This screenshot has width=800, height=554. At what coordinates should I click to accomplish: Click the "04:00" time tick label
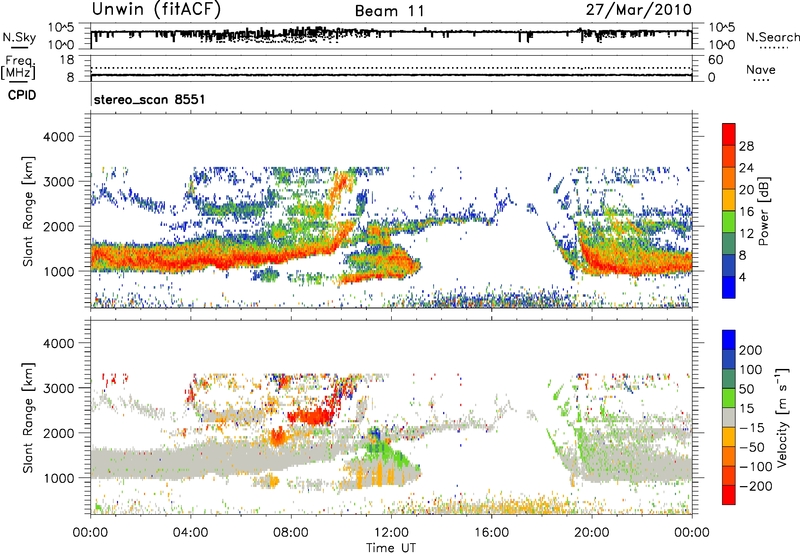[x=190, y=533]
